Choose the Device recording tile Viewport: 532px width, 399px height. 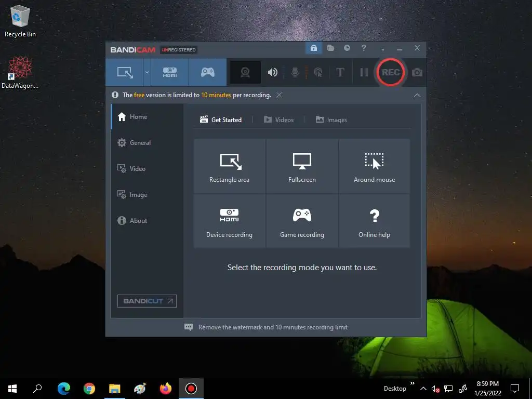pyautogui.click(x=229, y=221)
